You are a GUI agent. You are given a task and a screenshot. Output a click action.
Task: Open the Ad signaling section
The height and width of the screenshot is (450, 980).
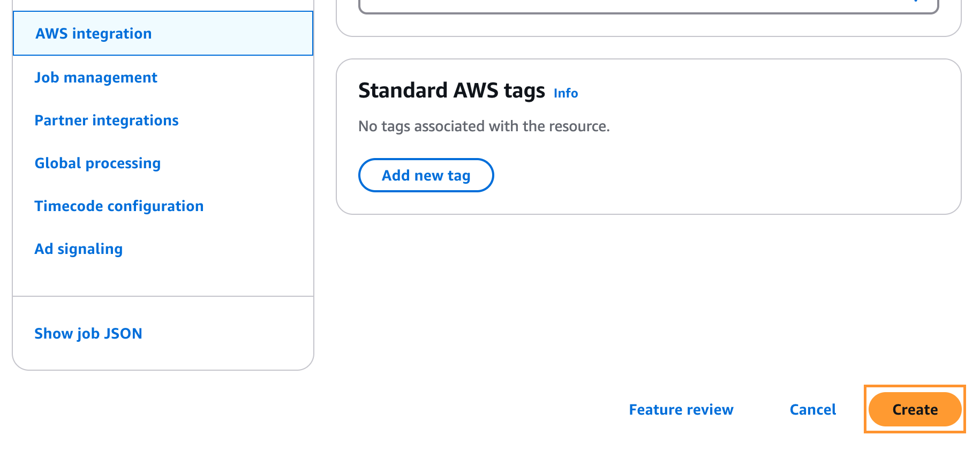(x=79, y=249)
